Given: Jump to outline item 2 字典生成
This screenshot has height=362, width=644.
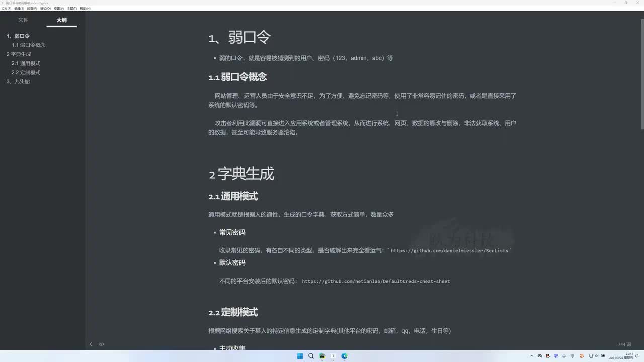Looking at the screenshot, I should 19,54.
